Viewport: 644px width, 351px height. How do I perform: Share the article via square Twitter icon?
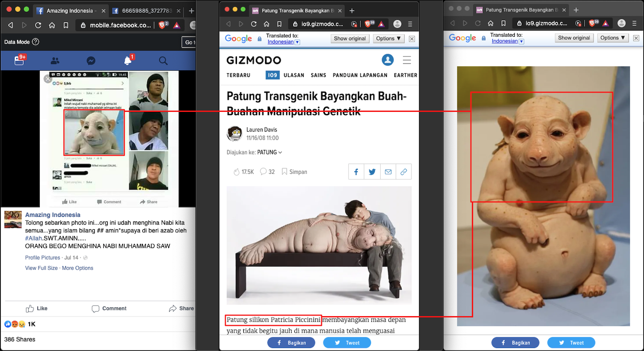(372, 171)
